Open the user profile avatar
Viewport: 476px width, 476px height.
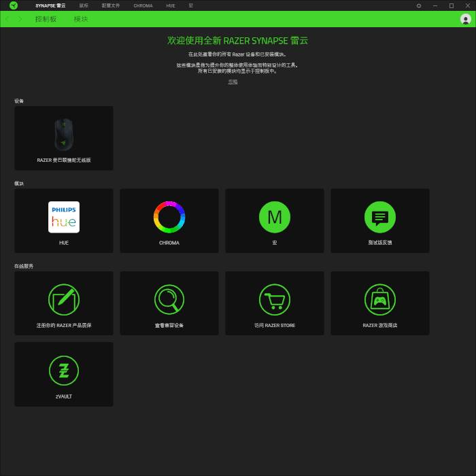[466, 19]
